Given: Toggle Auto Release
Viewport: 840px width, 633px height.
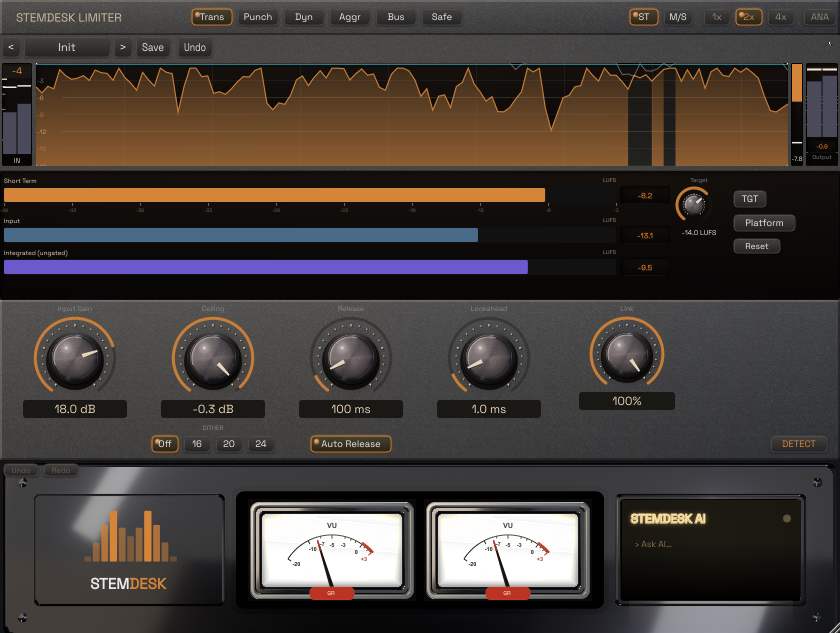Looking at the screenshot, I should coord(351,444).
